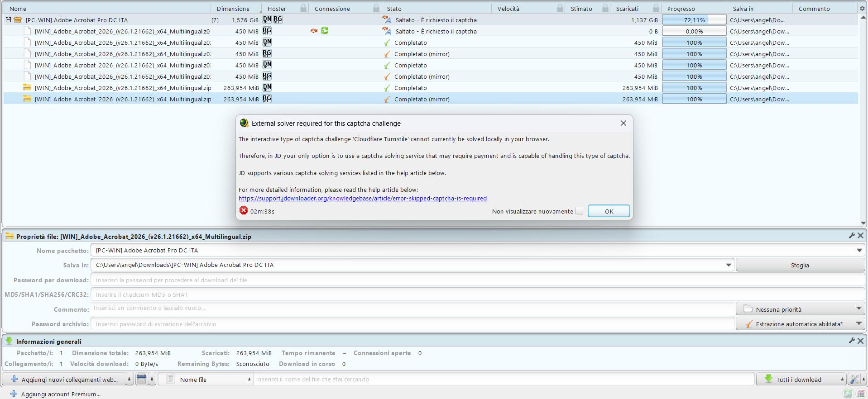Viewport: 868px width, 399px height.
Task: Open the Estrazione automatica abilitata dropdown
Action: [x=800, y=324]
